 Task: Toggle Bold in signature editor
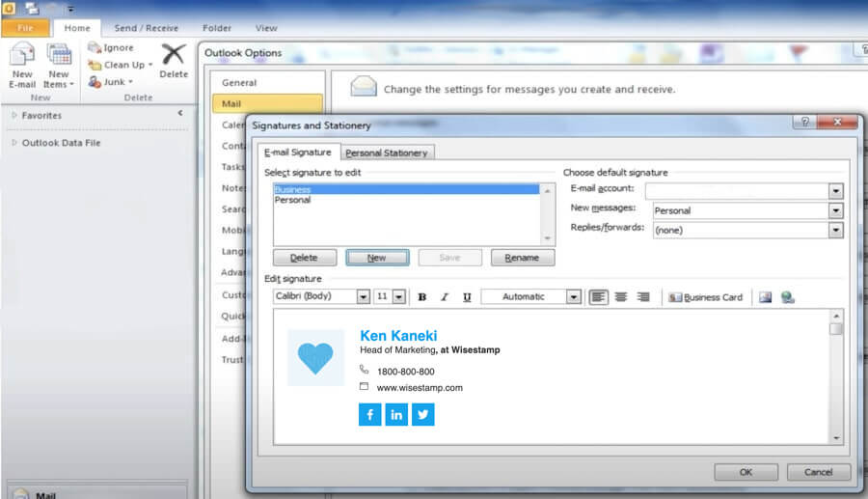click(421, 297)
